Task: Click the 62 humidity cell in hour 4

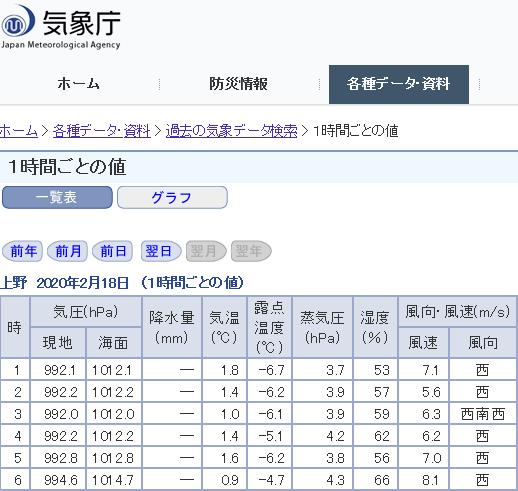Action: (x=375, y=436)
